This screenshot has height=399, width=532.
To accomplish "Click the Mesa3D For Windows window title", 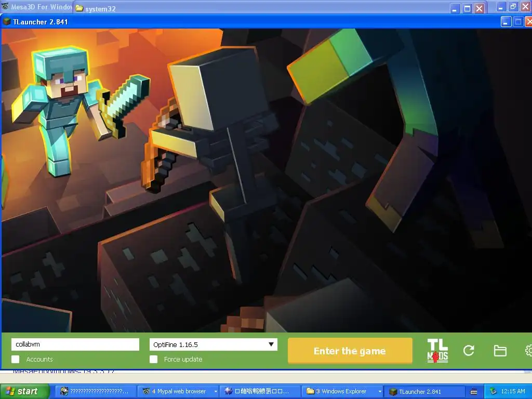I will 41,7.
